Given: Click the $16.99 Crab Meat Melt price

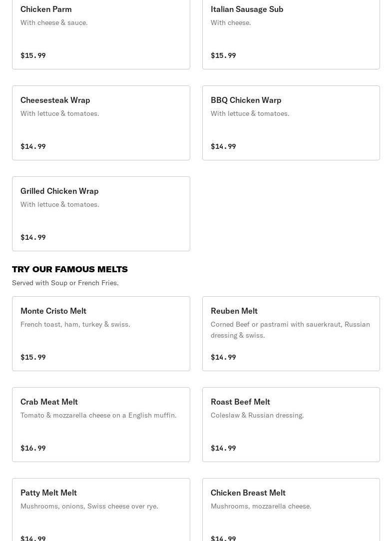Looking at the screenshot, I should tap(33, 448).
